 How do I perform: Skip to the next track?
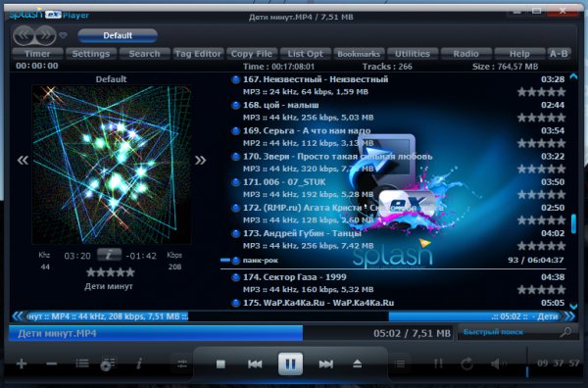pos(326,364)
